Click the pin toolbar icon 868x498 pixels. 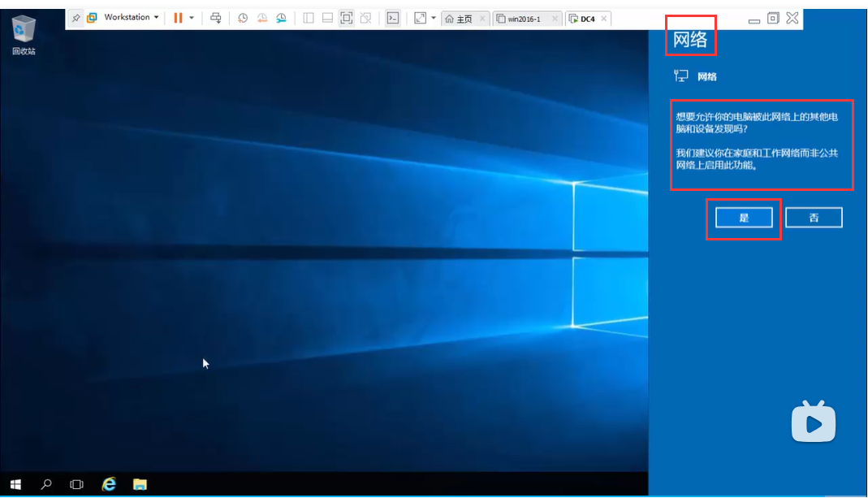click(76, 19)
